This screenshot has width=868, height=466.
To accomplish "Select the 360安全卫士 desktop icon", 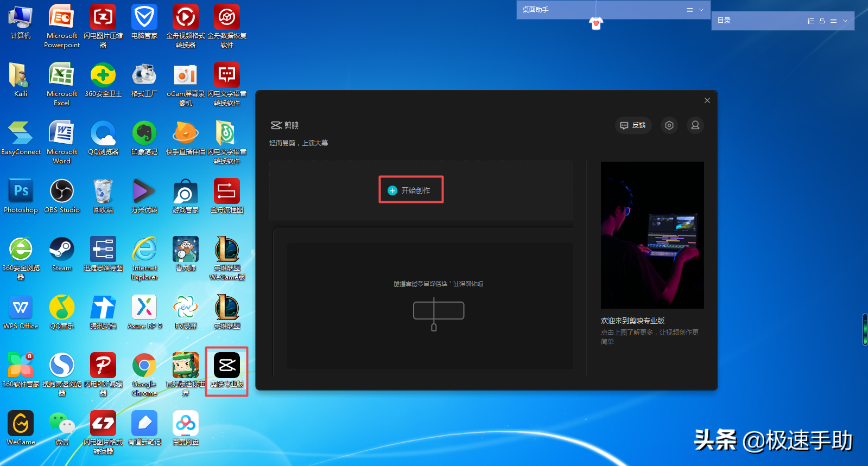I will (x=103, y=80).
